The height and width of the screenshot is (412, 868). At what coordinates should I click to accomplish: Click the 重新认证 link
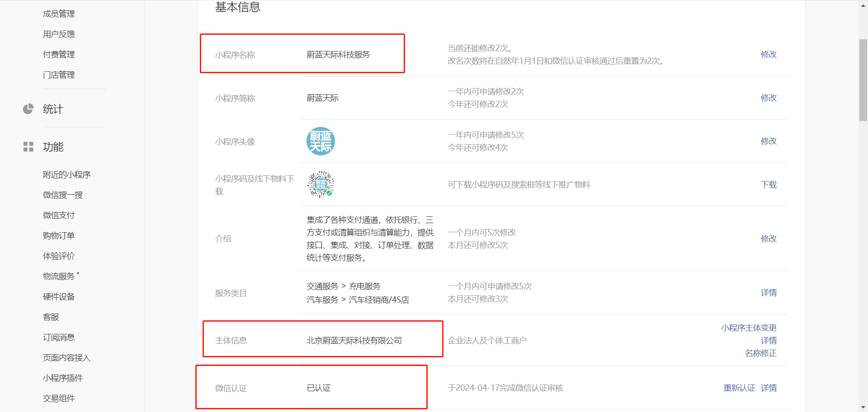pos(739,388)
